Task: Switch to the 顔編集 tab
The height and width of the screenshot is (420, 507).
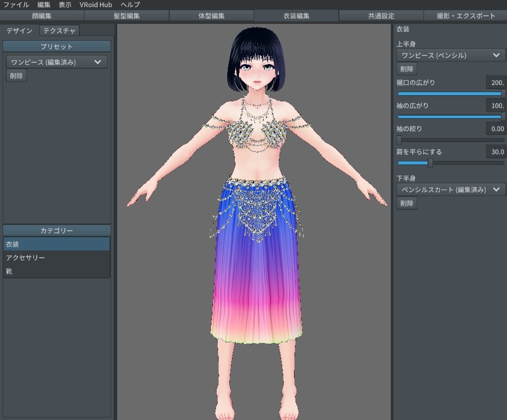Action: tap(42, 16)
